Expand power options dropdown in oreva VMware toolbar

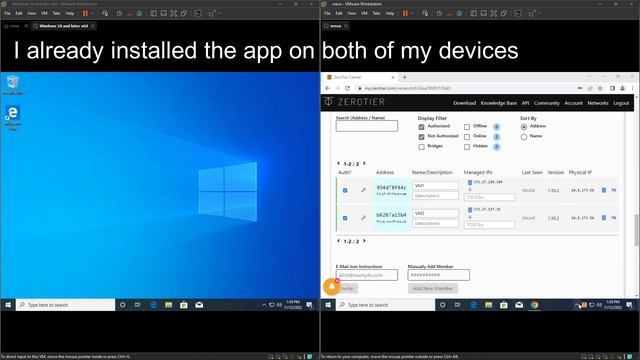coord(412,13)
